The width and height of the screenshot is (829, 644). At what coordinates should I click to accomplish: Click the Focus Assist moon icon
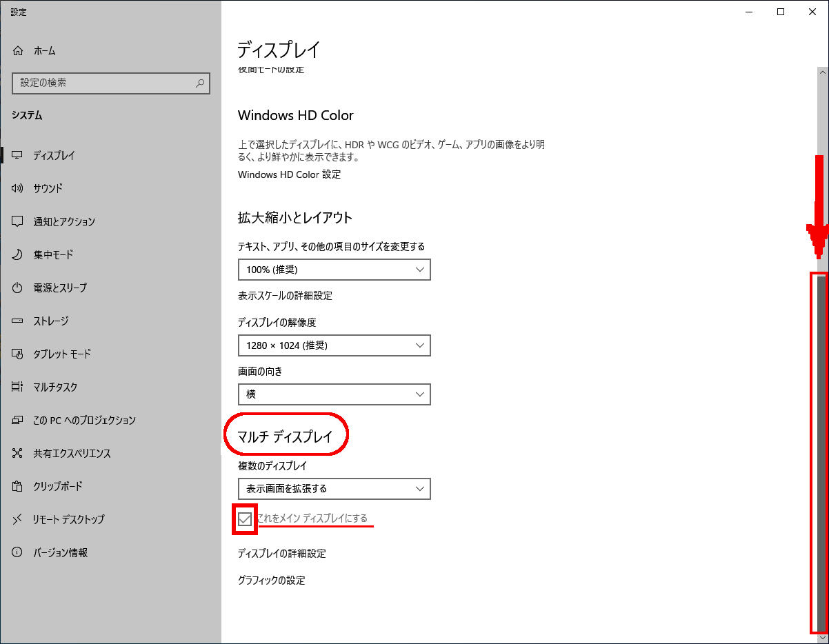point(18,254)
